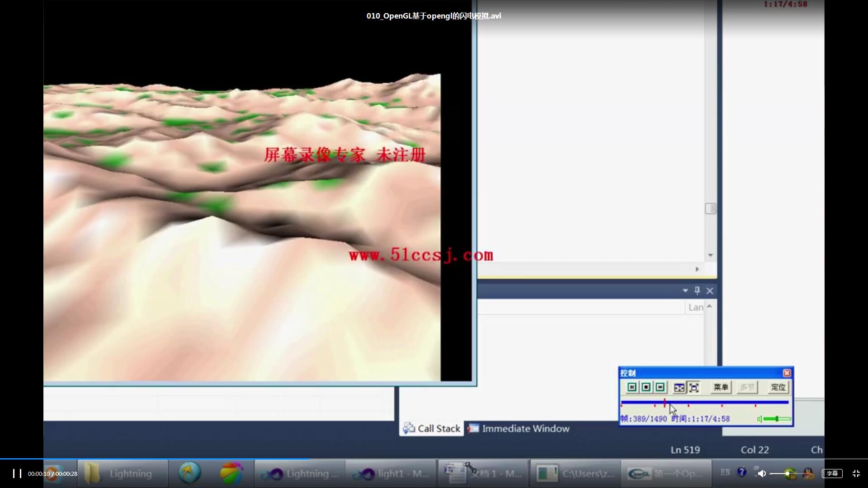The height and width of the screenshot is (488, 868).
Task: Click the blue globe arrow taskbar icon
Action: [x=189, y=474]
